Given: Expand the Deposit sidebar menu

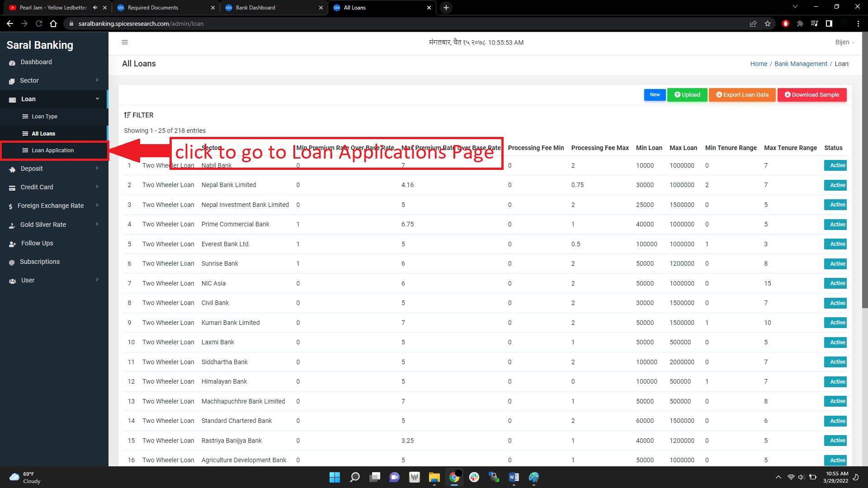Looking at the screenshot, I should (54, 169).
